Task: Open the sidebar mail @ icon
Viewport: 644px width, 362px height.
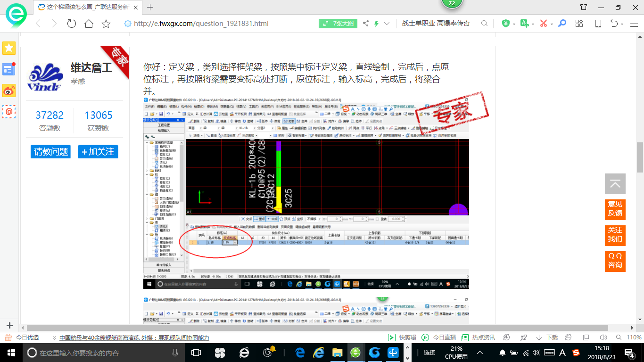Action: [x=9, y=111]
